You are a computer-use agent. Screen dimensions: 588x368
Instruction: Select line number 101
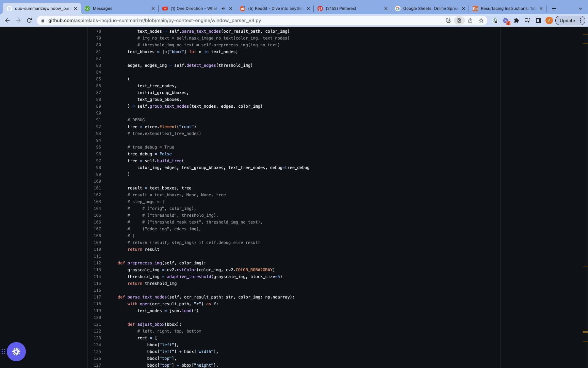tap(97, 188)
